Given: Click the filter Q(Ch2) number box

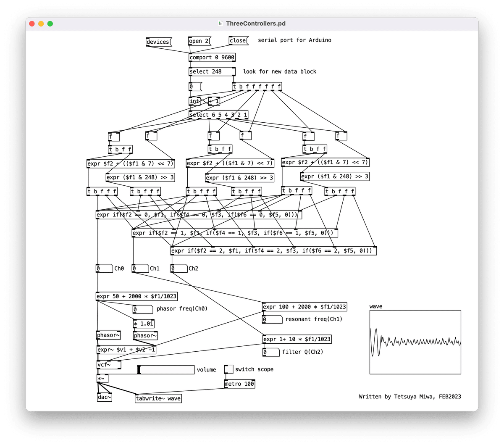Looking at the screenshot, I should point(271,352).
